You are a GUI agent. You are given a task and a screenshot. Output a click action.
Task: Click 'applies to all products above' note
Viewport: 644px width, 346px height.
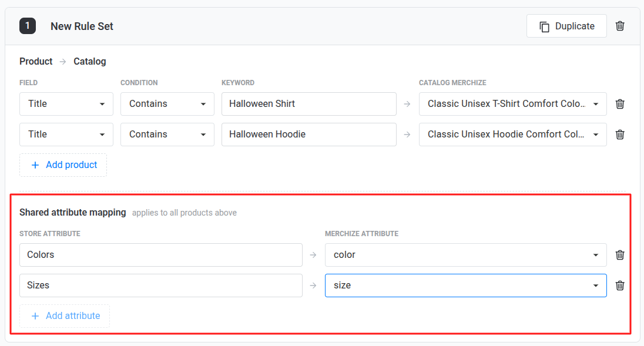(185, 213)
